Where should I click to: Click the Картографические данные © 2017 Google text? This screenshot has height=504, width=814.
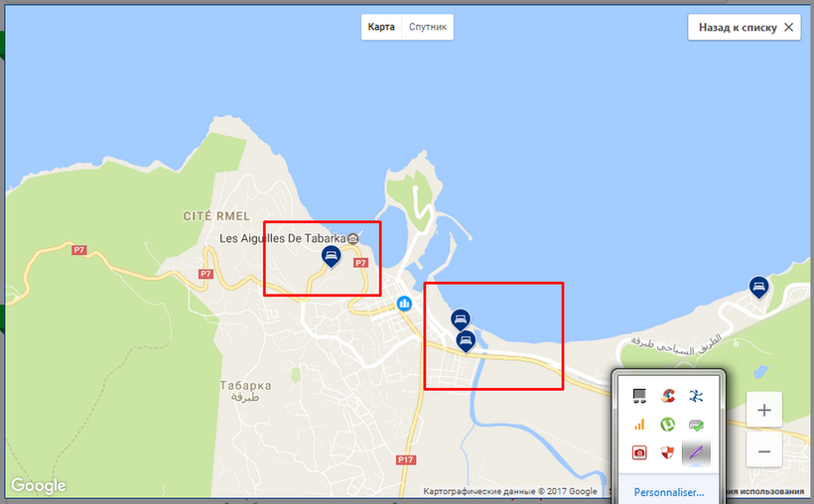[x=510, y=491]
